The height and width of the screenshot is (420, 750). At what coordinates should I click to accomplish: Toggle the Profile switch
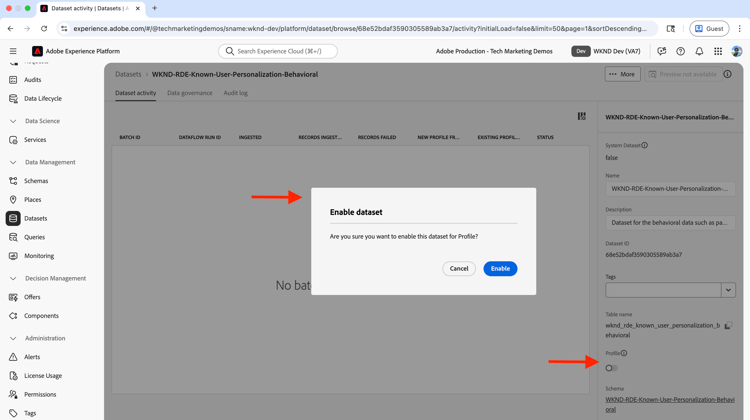pyautogui.click(x=611, y=368)
